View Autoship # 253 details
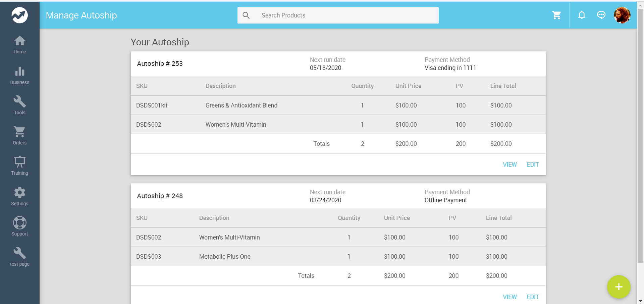The image size is (644, 304). 509,165
